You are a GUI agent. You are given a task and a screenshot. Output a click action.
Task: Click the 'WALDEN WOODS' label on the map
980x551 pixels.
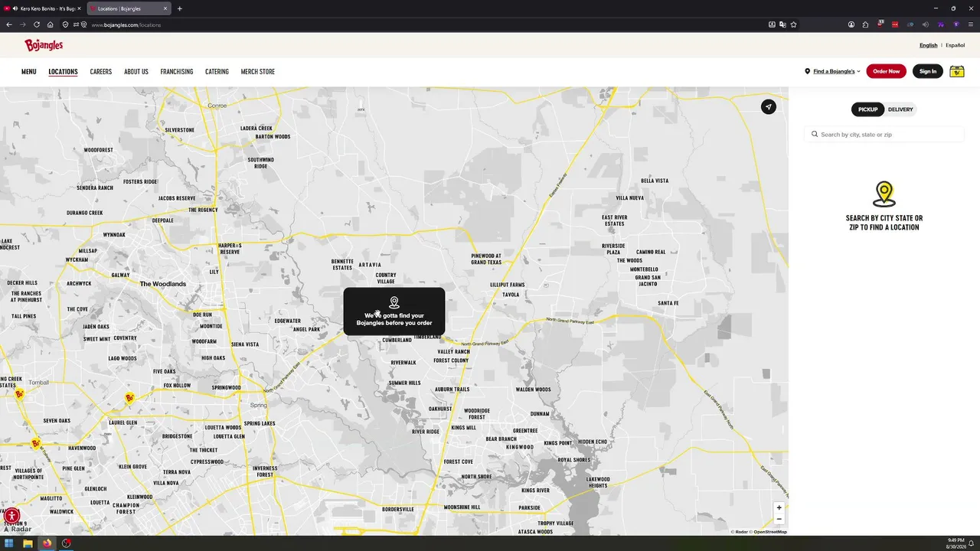click(533, 390)
